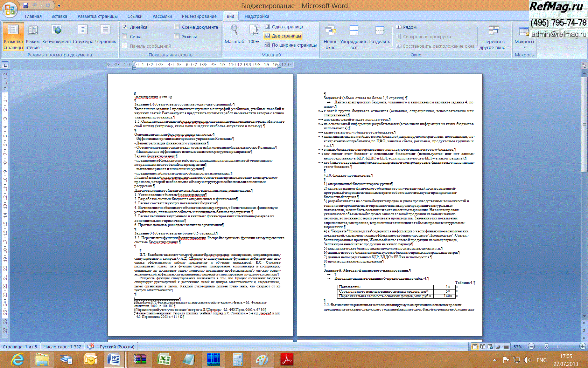Enable the Сетка (Gridlines) checkbox
This screenshot has height=368, width=588.
pos(125,36)
